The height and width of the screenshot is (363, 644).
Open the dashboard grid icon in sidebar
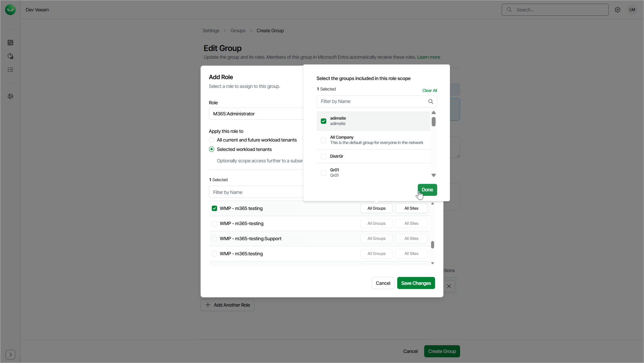click(10, 43)
